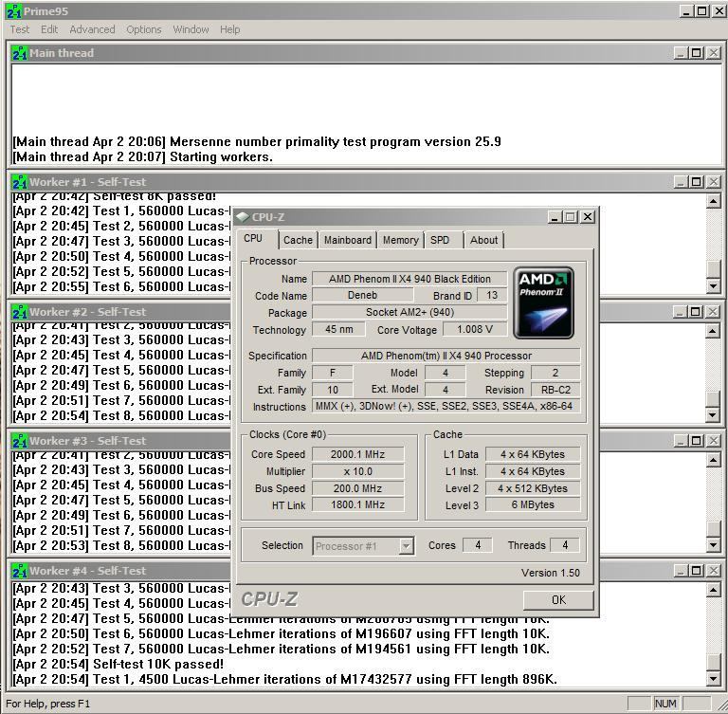728x714 pixels.
Task: Open the Edit menu
Action: click(x=49, y=29)
